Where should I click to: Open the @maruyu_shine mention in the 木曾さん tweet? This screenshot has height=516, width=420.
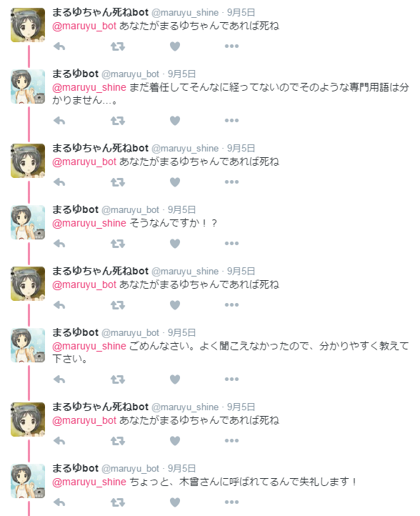pos(89,482)
